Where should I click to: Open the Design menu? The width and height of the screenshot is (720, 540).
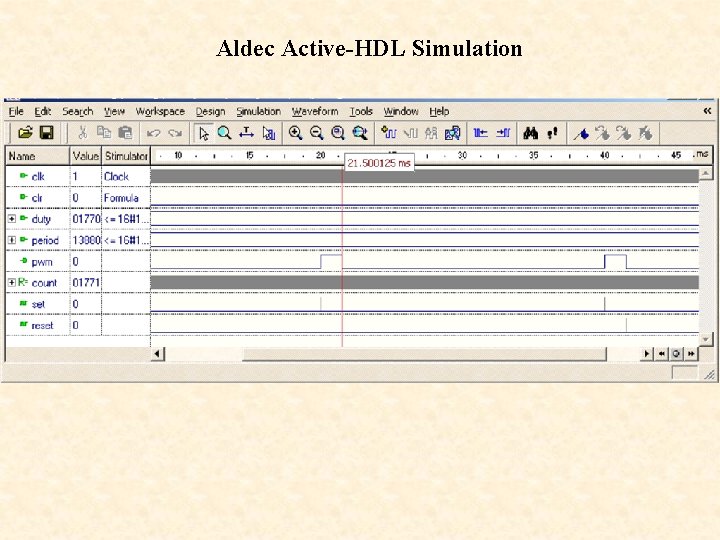(x=210, y=111)
